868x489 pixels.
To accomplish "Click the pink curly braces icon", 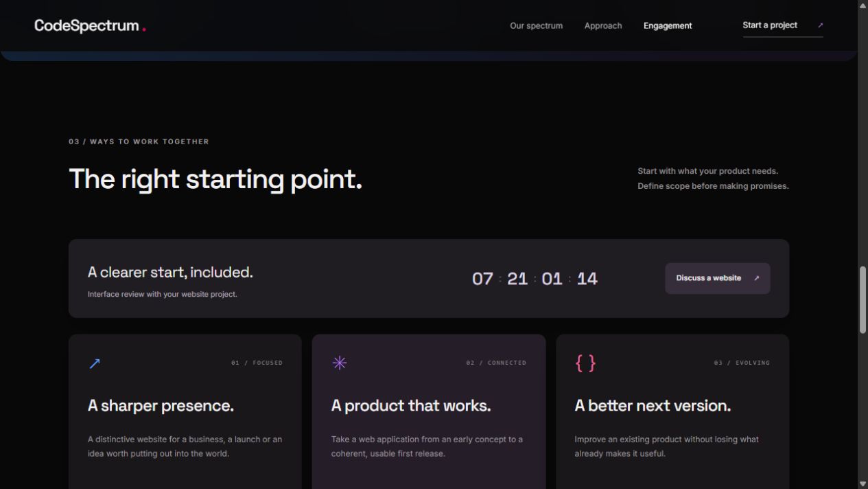I will click(585, 363).
